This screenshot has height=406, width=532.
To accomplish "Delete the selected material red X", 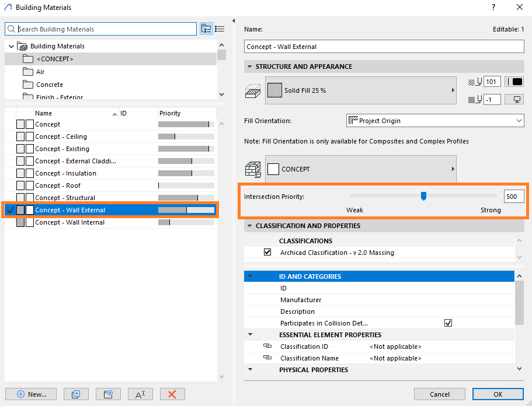I will [172, 394].
